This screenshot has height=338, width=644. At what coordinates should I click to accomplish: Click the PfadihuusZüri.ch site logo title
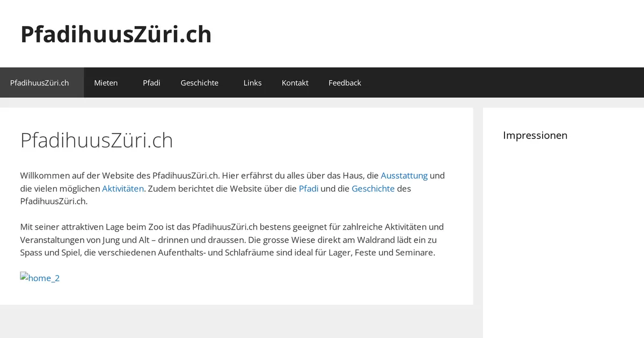click(116, 34)
